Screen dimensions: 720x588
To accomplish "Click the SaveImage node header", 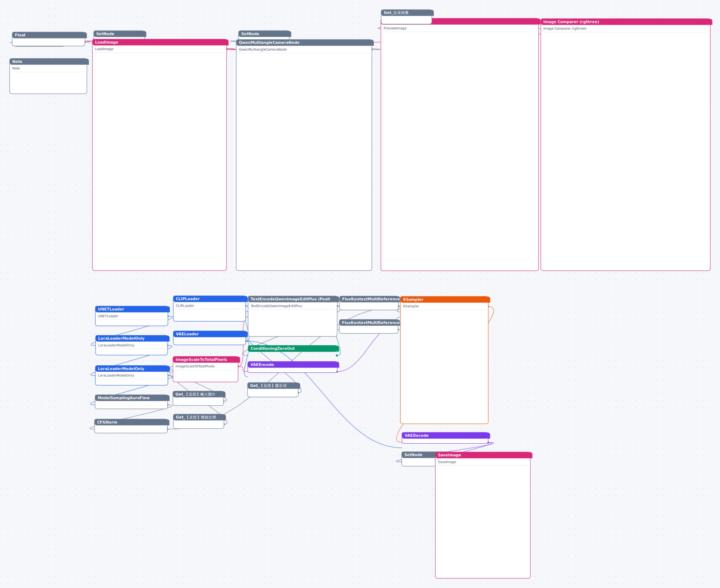I will pyautogui.click(x=484, y=455).
